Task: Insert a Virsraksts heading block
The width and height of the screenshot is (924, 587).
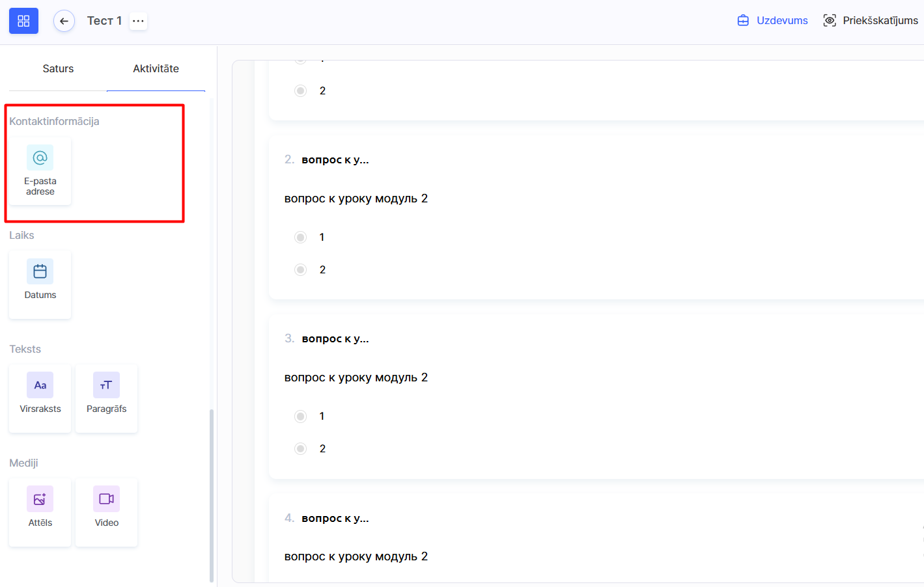Action: 40,398
